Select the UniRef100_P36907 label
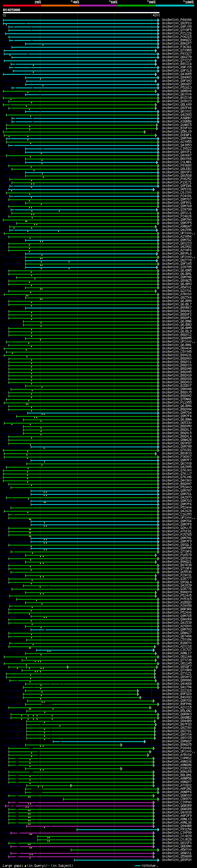The width and height of the screenshot is (197, 868). (176, 457)
